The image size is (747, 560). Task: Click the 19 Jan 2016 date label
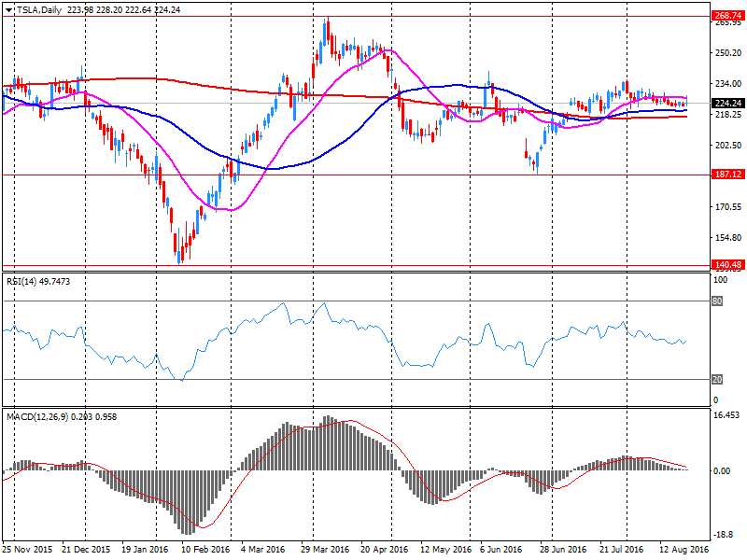[x=145, y=549]
